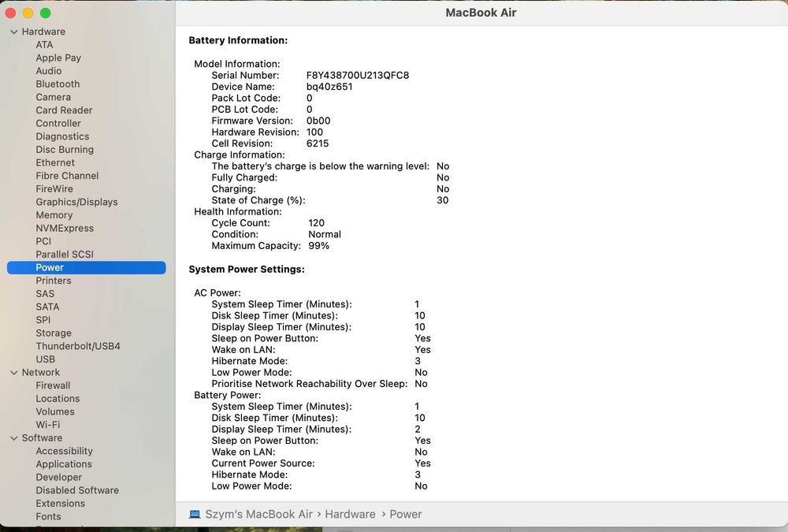788x532 pixels.
Task: Open Firewall under Network
Action: (x=54, y=385)
